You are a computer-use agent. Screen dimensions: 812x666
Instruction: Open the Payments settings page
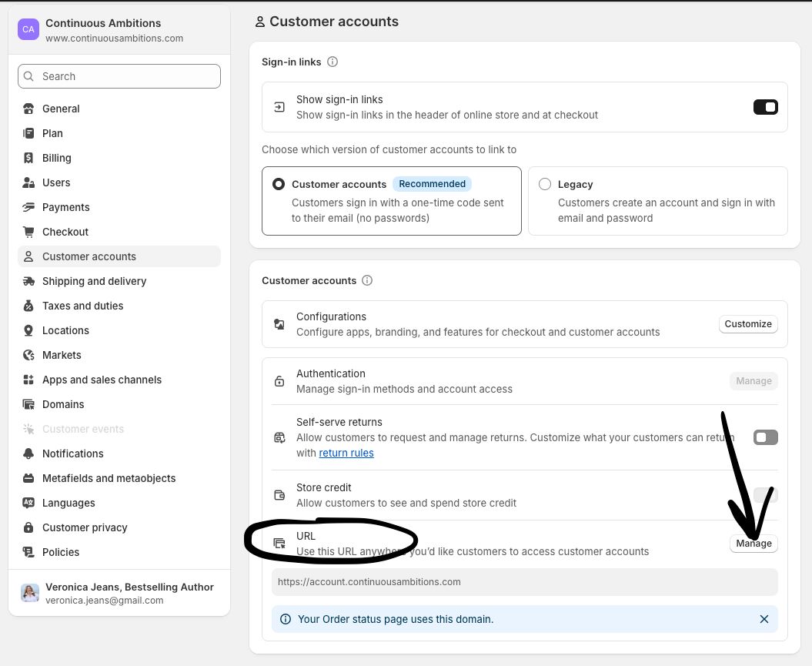coord(65,207)
